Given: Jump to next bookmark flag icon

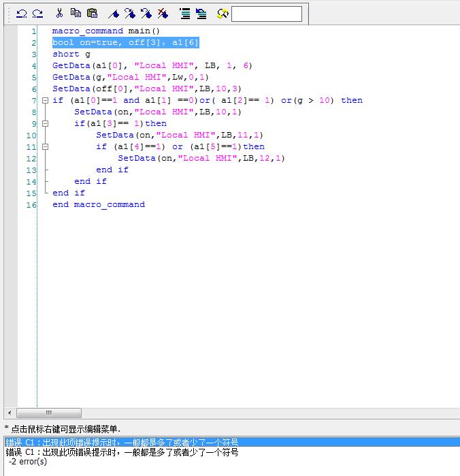Looking at the screenshot, I should pos(130,14).
